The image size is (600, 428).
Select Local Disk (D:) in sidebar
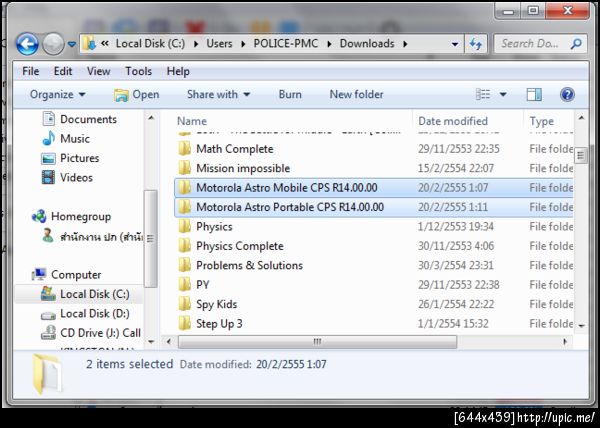[85, 314]
